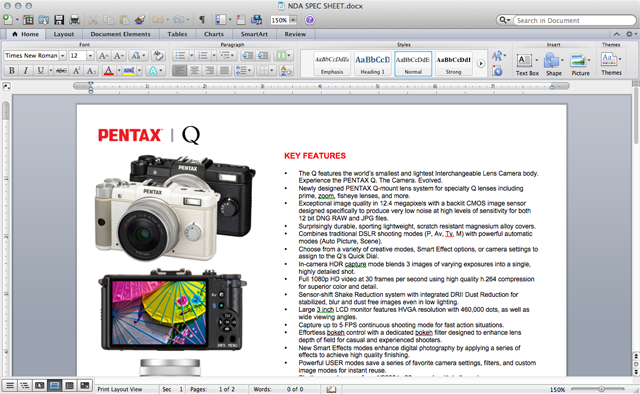Click the yellow highlight color button

[129, 71]
